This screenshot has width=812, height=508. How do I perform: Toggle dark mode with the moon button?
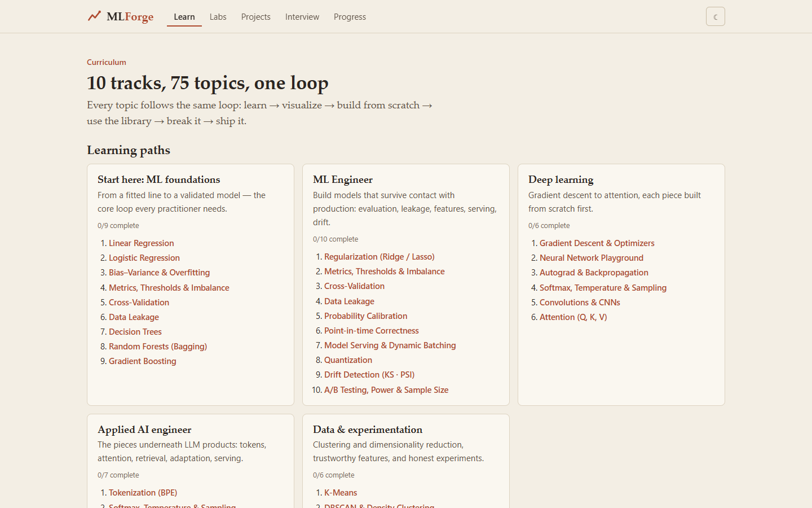click(715, 17)
